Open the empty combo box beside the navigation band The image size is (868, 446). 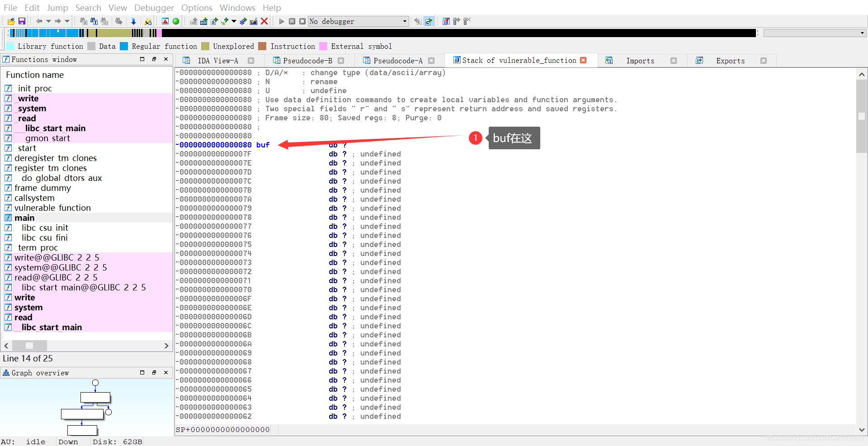coord(814,33)
